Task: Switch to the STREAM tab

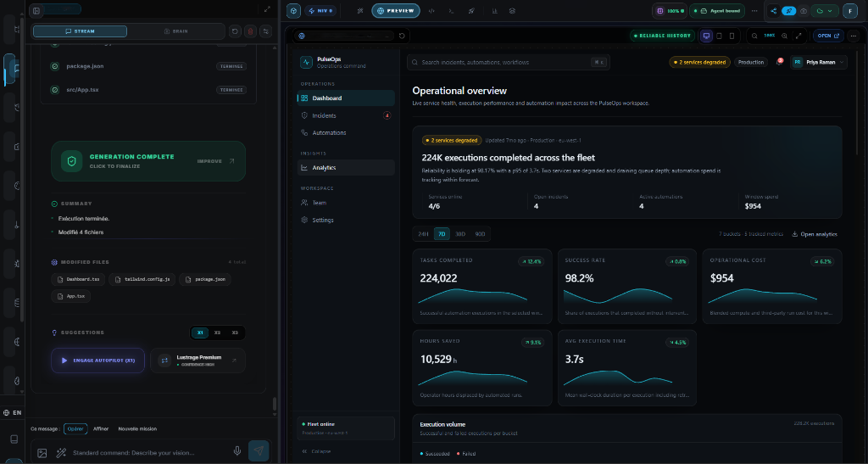Action: pos(80,31)
